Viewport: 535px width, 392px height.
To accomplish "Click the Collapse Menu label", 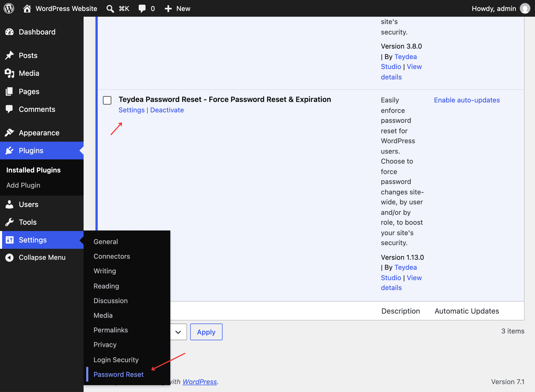I will 42,257.
